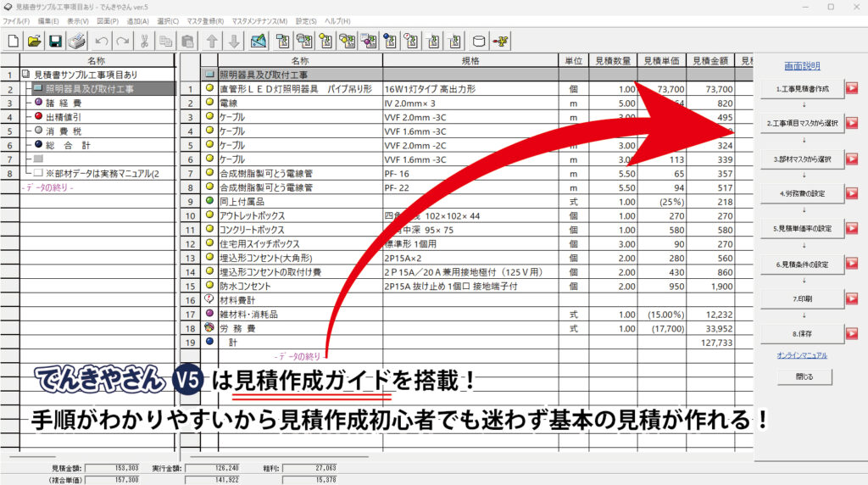This screenshot has width=868, height=485.
Task: Open the 画面説明 link
Action: [802, 66]
